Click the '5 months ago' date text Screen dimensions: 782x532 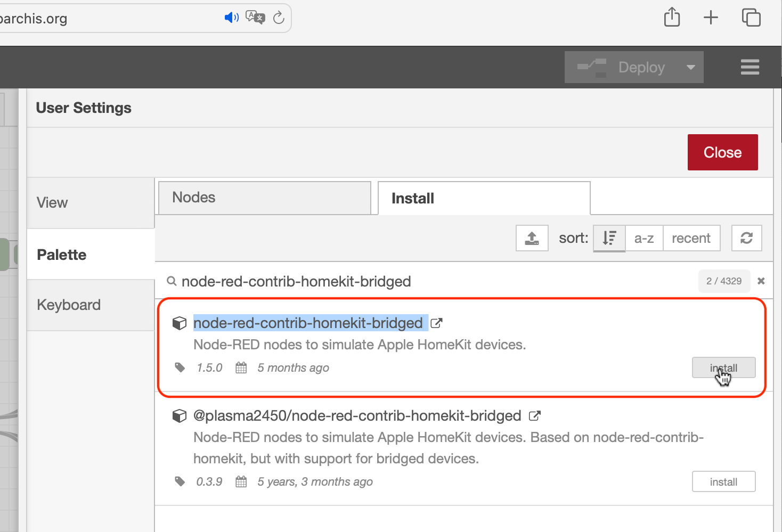[x=294, y=367]
